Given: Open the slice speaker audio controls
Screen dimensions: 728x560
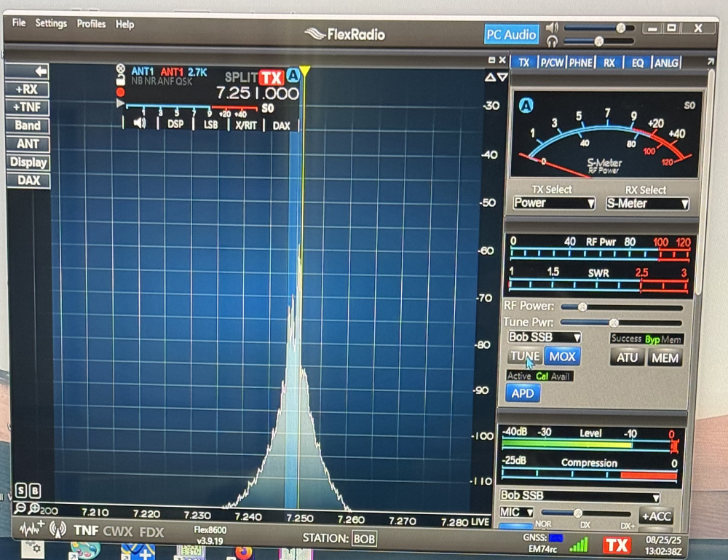Looking at the screenshot, I should (139, 123).
